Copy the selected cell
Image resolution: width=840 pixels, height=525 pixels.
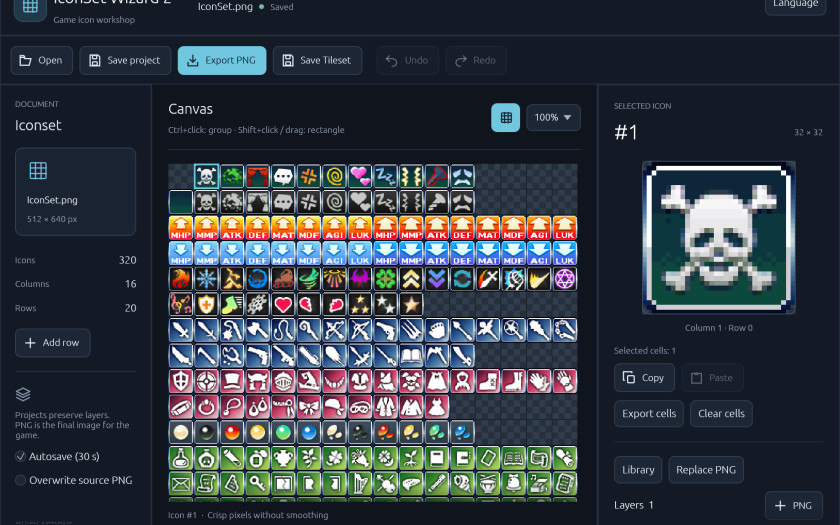pos(644,378)
